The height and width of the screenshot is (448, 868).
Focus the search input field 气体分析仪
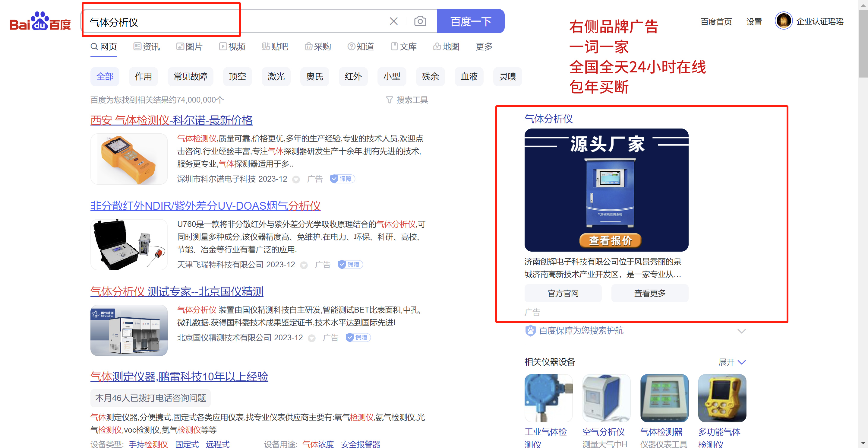click(236, 22)
